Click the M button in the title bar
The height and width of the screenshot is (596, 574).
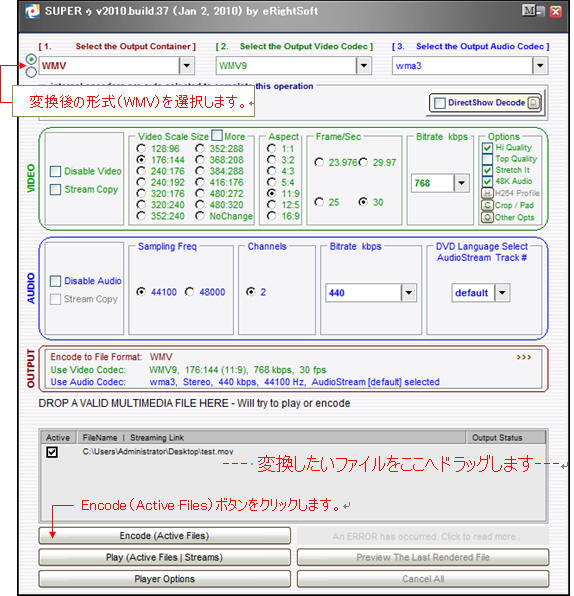tap(529, 11)
